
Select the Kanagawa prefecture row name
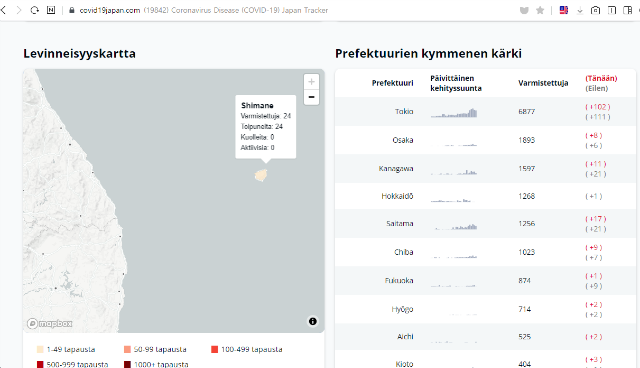click(x=396, y=168)
